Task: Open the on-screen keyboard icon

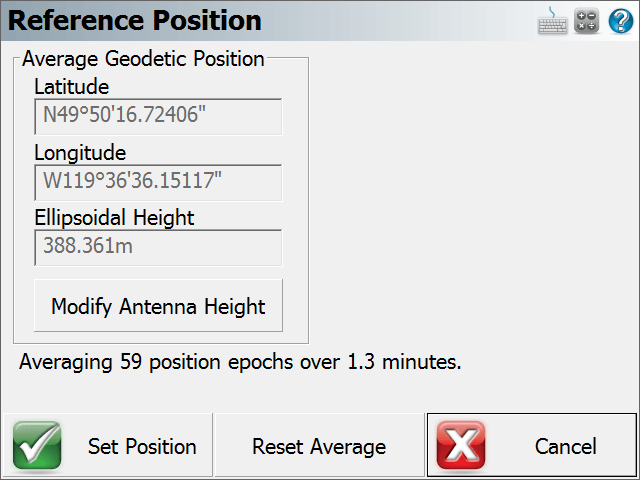Action: click(x=552, y=21)
